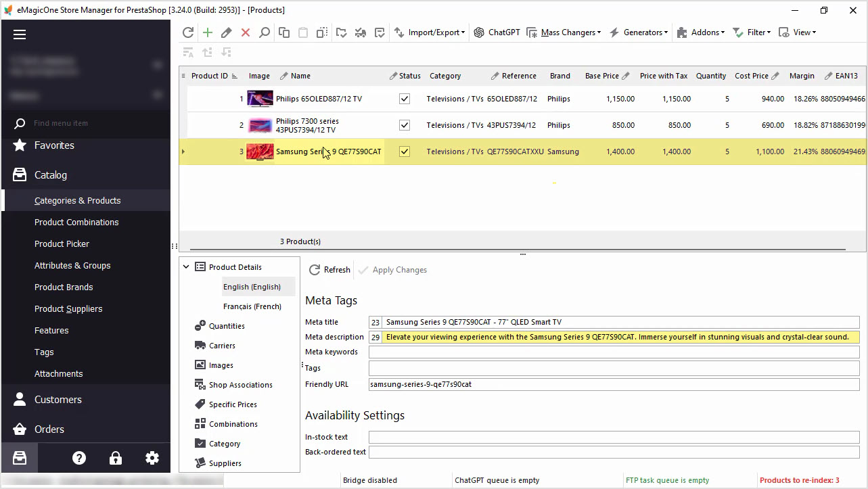The width and height of the screenshot is (868, 489).
Task: Open product search with the magnifier icon
Action: tap(265, 32)
